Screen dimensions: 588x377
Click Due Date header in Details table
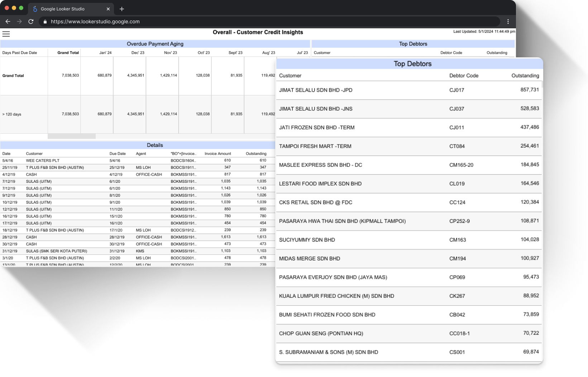pos(118,154)
